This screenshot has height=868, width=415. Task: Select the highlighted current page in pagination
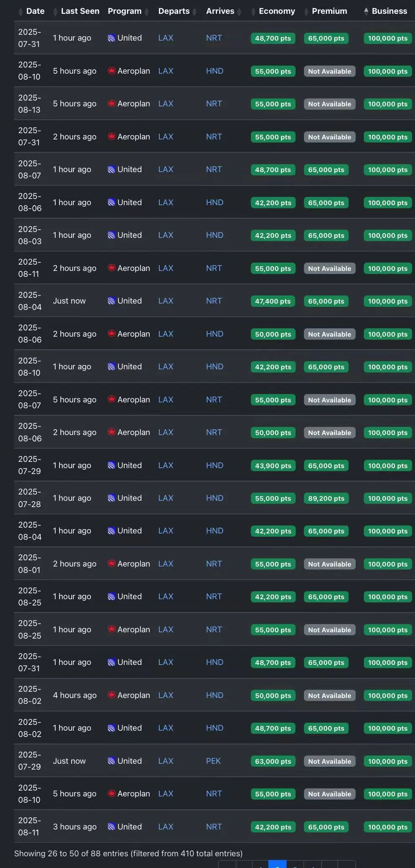coord(277,865)
